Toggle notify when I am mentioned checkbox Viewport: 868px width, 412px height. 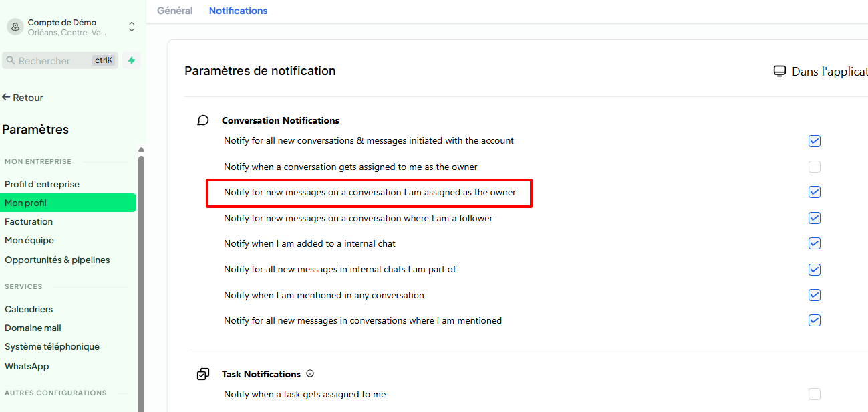[x=814, y=295]
